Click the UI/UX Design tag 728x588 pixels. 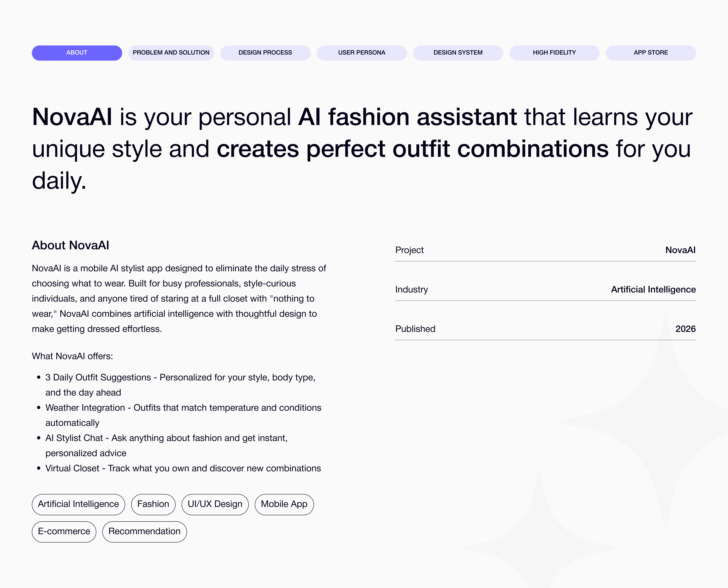pos(215,504)
